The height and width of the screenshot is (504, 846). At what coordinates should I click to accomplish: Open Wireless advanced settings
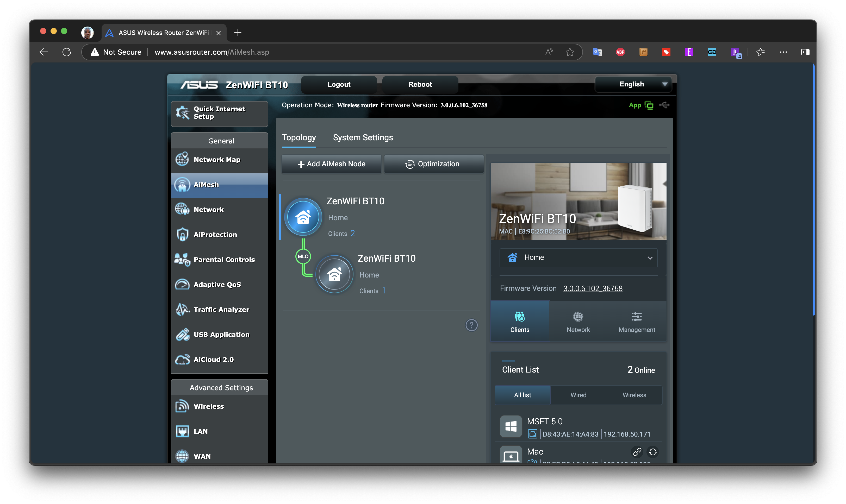[x=220, y=407]
